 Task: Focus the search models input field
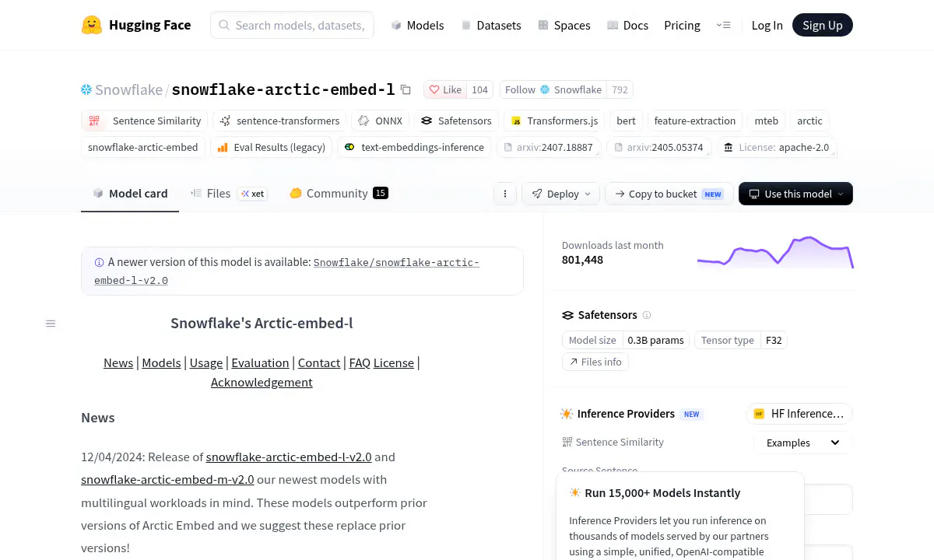click(292, 25)
